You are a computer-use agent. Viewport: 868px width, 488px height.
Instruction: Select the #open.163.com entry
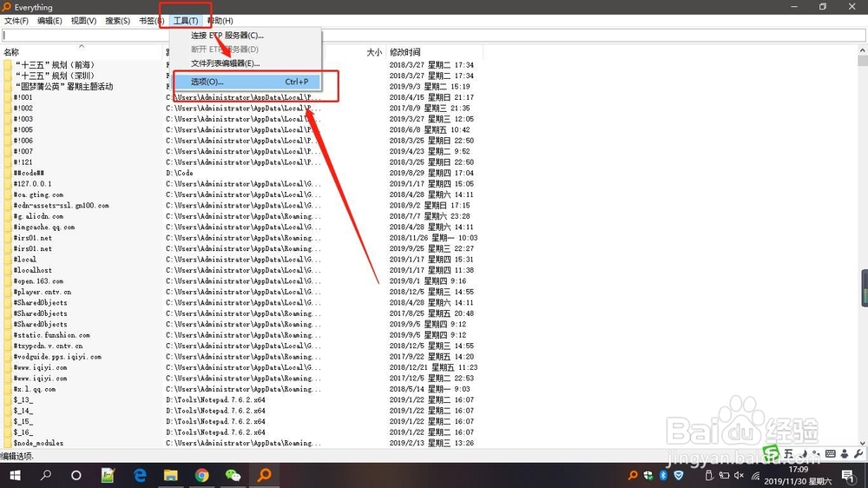click(39, 280)
